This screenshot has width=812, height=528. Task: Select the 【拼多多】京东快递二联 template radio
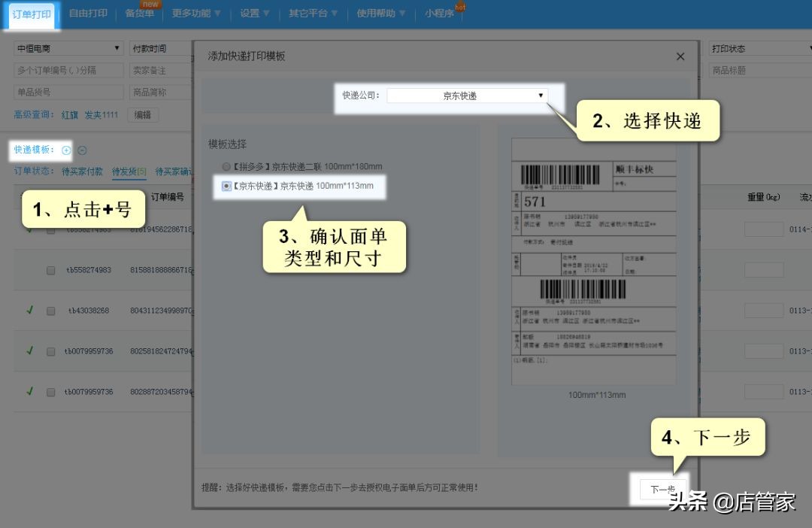click(x=226, y=167)
